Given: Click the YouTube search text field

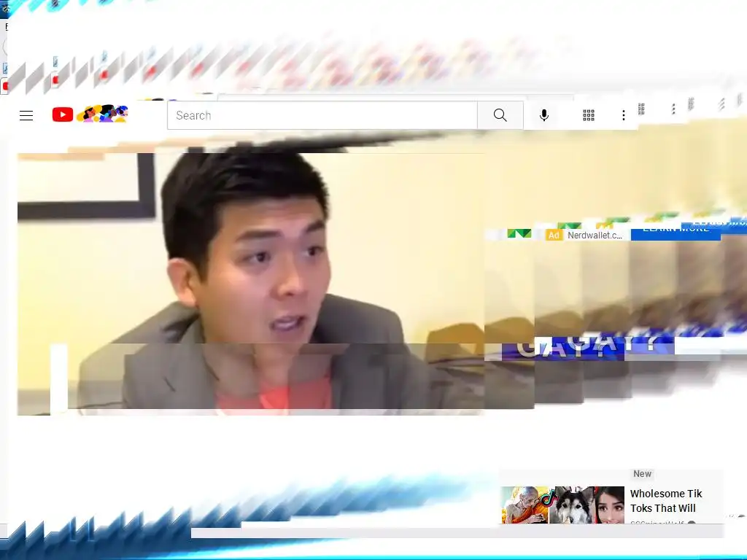Looking at the screenshot, I should click(322, 115).
